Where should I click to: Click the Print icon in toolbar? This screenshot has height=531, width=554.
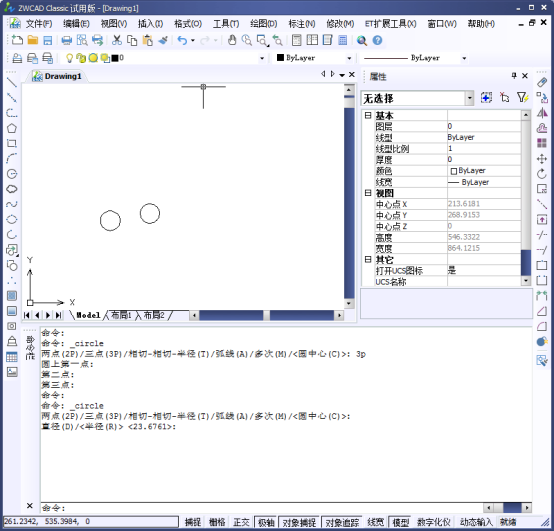66,40
